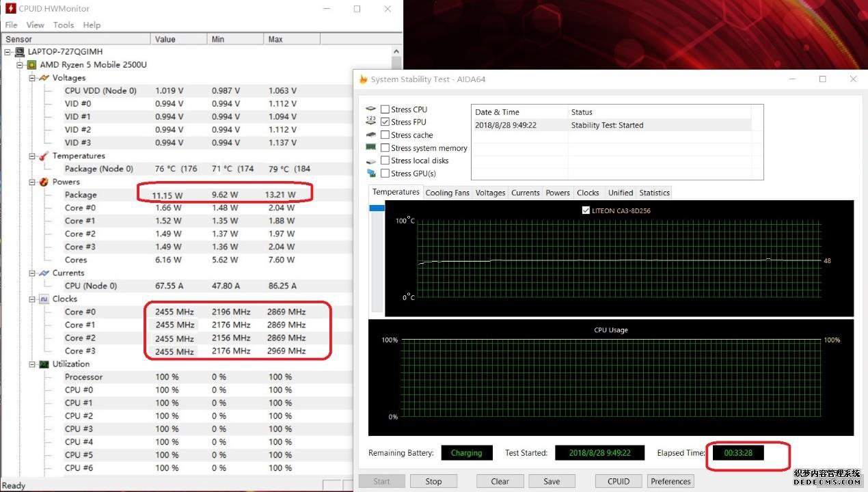Viewport: 868px width, 492px height.
Task: Click the Stress CPU chip icon
Action: 371,109
